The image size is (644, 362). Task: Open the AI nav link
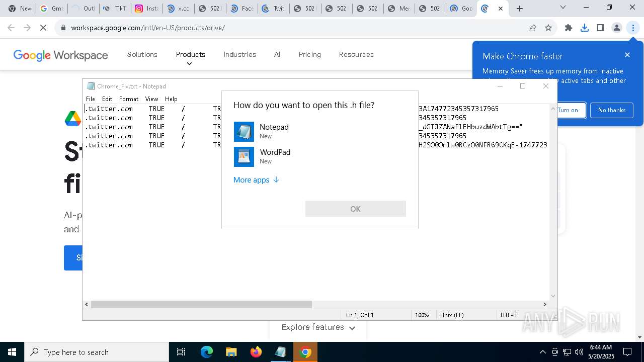(277, 54)
